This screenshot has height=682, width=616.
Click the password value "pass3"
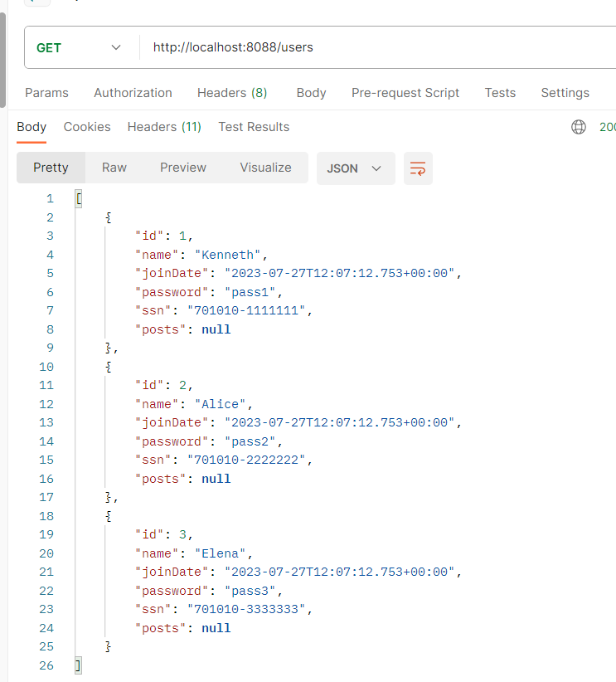tap(250, 591)
